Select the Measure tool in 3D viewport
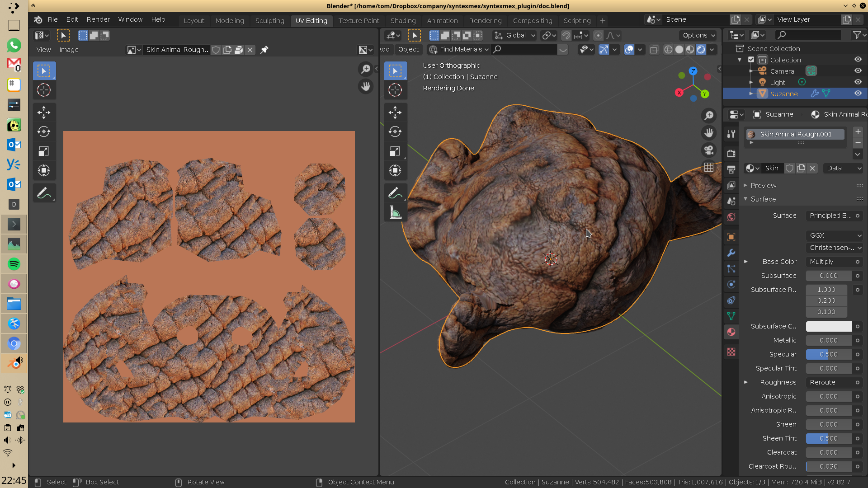The image size is (868, 488). 395,212
